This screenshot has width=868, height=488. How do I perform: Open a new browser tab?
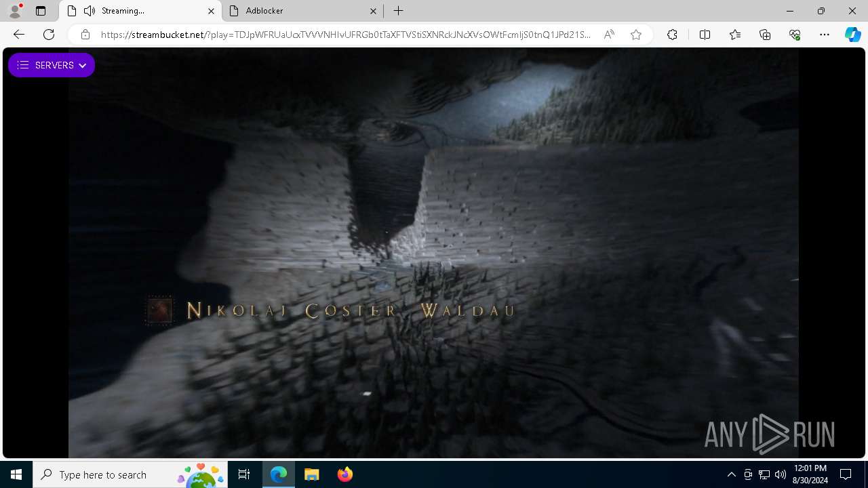(x=399, y=11)
